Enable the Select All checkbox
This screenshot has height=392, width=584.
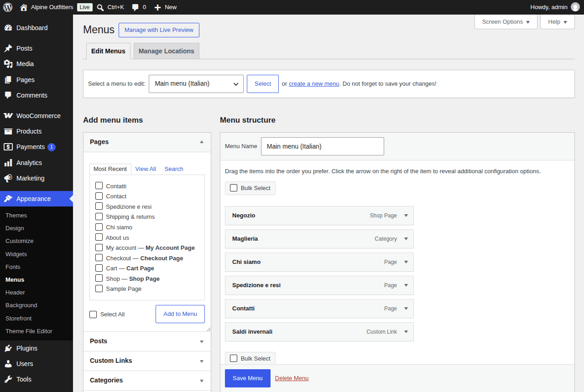click(93, 314)
